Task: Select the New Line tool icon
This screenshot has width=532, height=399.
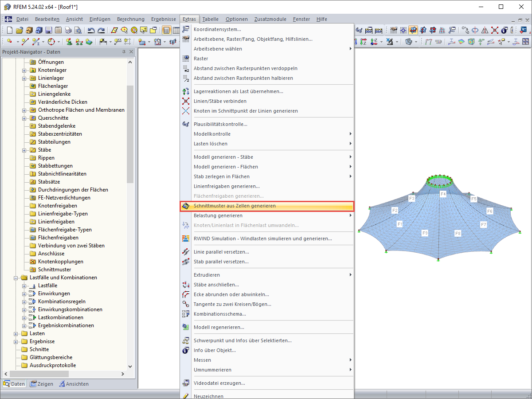Action: tap(24, 41)
